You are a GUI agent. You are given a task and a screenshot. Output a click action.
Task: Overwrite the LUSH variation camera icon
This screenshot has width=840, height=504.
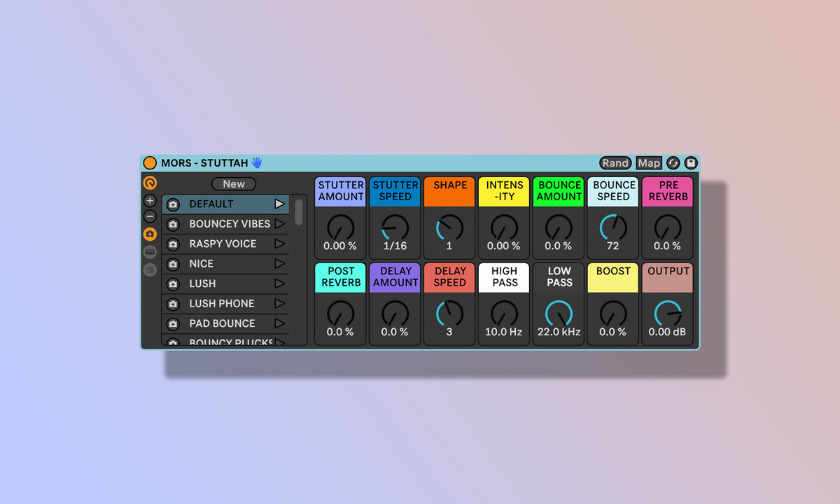click(x=173, y=284)
